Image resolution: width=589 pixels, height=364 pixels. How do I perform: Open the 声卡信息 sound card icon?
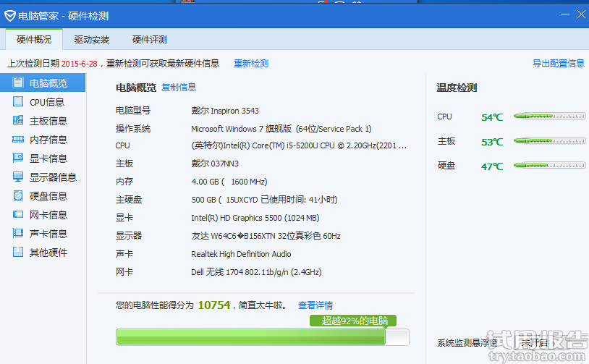(18, 233)
